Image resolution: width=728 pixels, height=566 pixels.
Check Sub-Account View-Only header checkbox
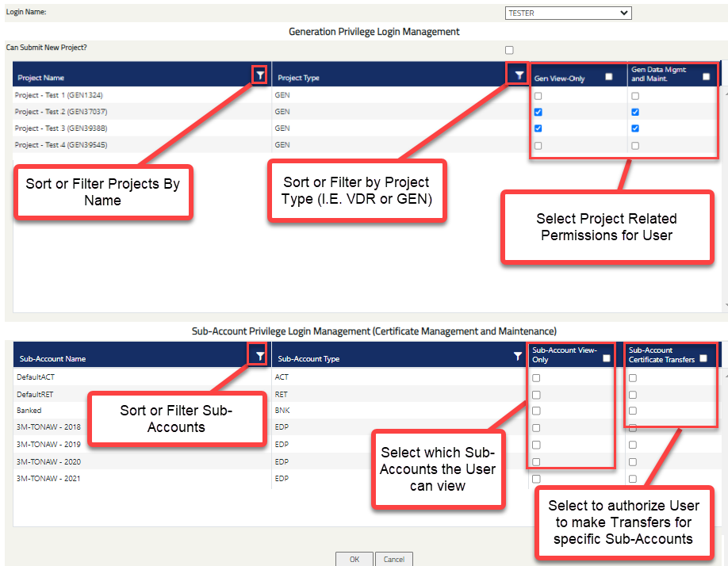tap(607, 358)
